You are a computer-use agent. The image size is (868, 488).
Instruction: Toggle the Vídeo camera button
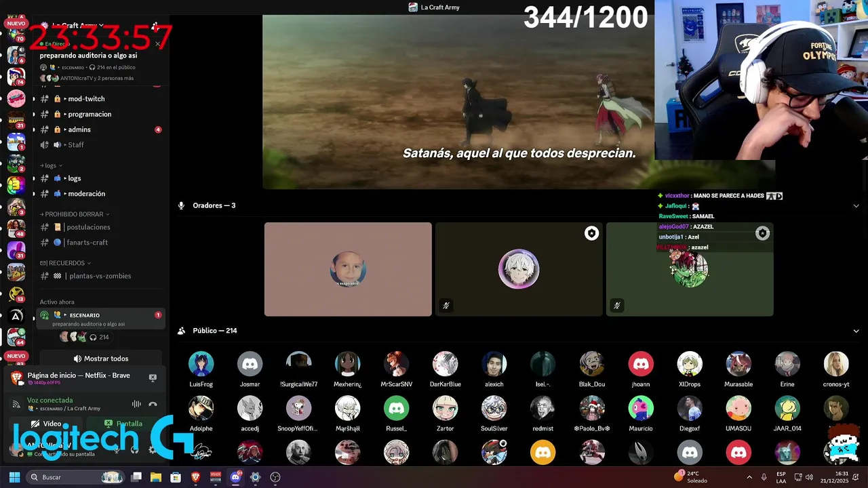pos(46,424)
